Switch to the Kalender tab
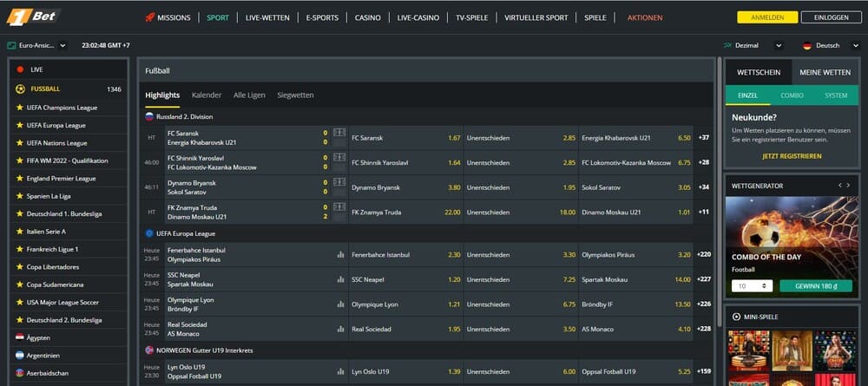The height and width of the screenshot is (386, 868). [x=207, y=95]
